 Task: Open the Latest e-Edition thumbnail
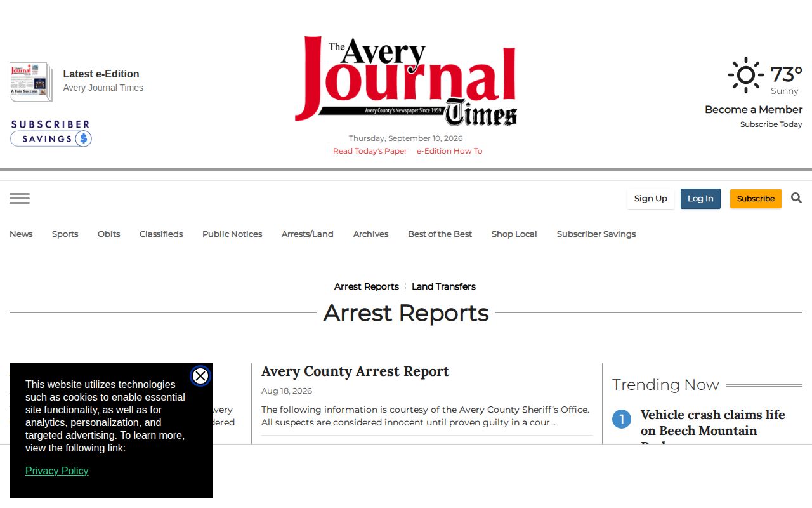30,82
